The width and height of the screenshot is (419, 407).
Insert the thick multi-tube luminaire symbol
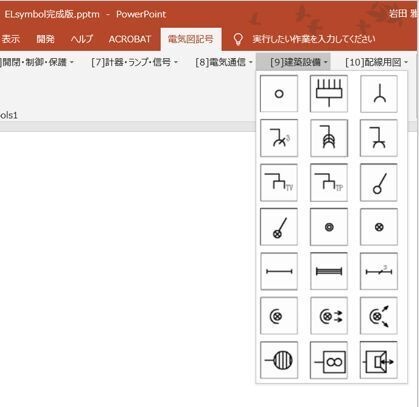tap(329, 271)
